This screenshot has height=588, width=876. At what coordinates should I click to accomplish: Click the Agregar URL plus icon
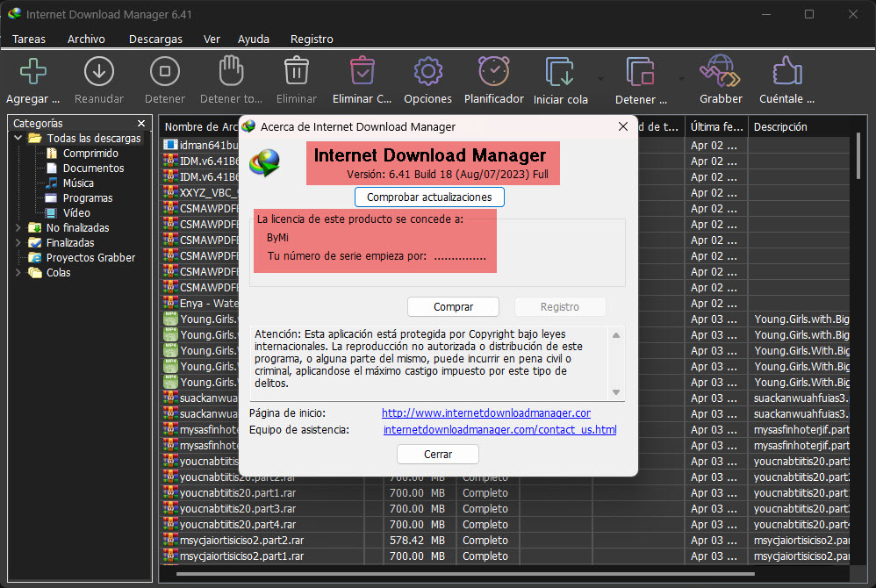(33, 71)
